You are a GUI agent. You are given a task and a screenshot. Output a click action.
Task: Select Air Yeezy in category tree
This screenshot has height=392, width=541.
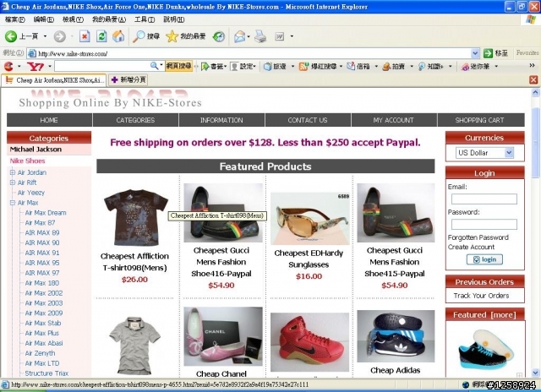(31, 193)
